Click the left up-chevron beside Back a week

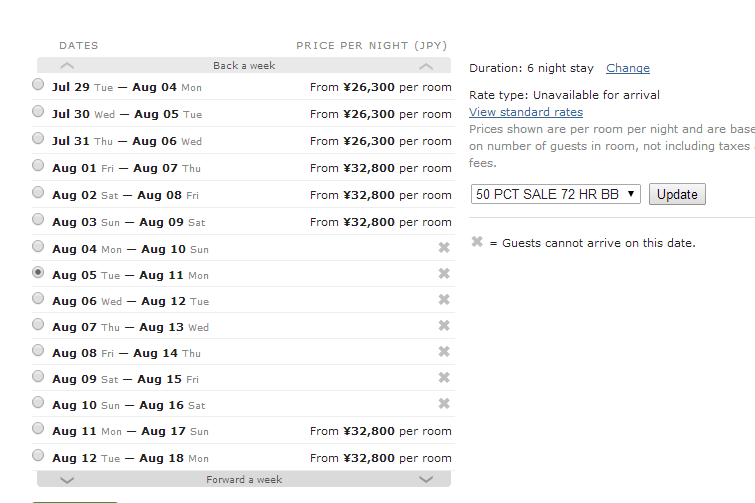68,66
